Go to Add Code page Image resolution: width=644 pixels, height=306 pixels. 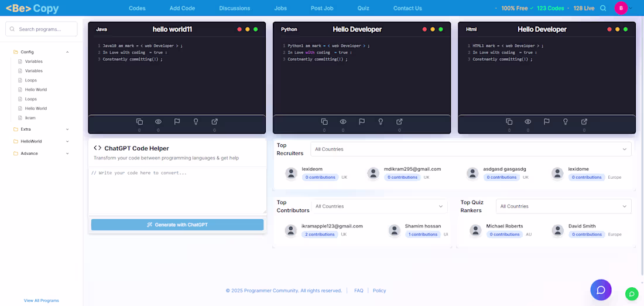click(x=182, y=8)
